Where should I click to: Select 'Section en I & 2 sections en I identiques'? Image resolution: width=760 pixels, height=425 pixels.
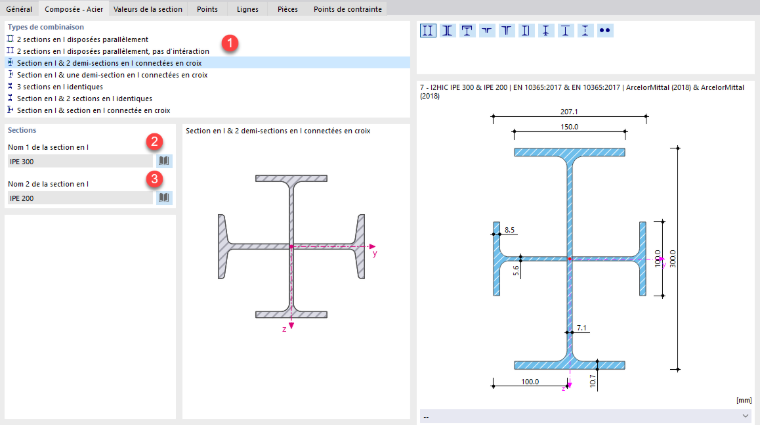coord(207,98)
